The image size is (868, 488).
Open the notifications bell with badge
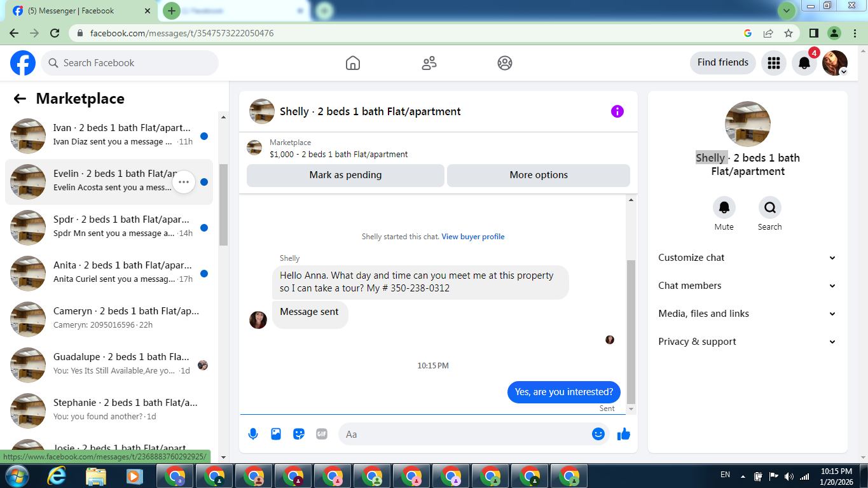pyautogui.click(x=804, y=63)
